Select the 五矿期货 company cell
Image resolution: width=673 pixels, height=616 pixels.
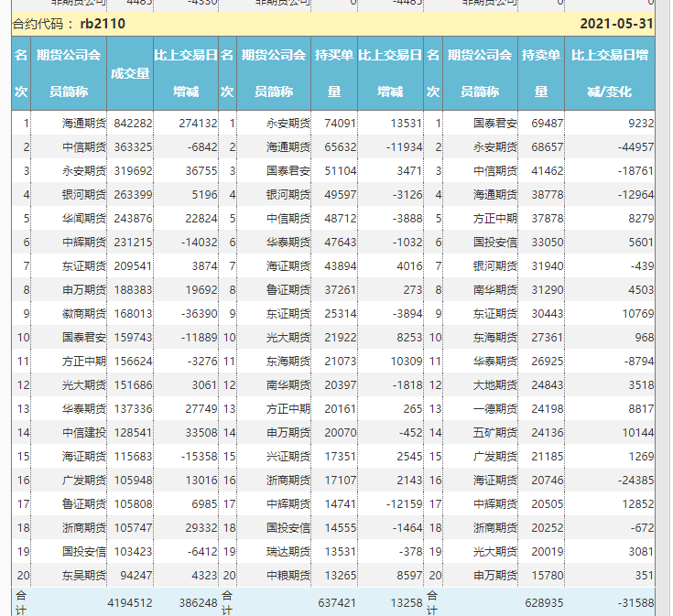(494, 432)
